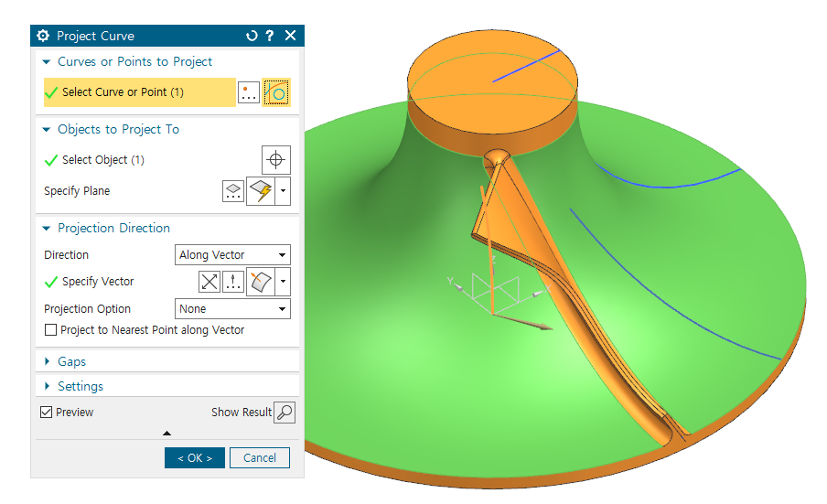Open the Projection Option dropdown

pyautogui.click(x=232, y=309)
